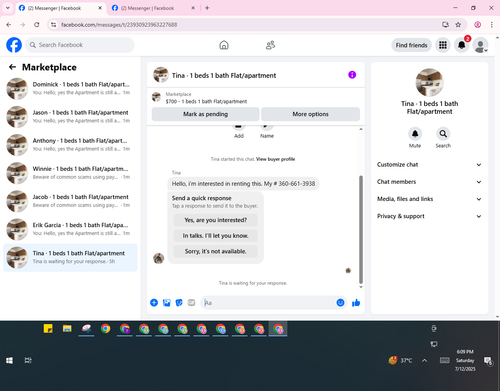Expand Privacy & support section
The height and width of the screenshot is (391, 500).
pos(429,216)
